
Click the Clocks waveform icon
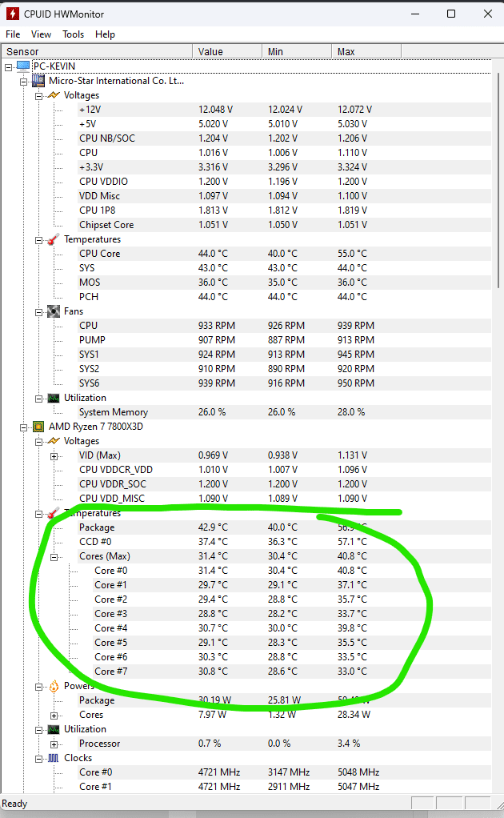click(x=54, y=757)
